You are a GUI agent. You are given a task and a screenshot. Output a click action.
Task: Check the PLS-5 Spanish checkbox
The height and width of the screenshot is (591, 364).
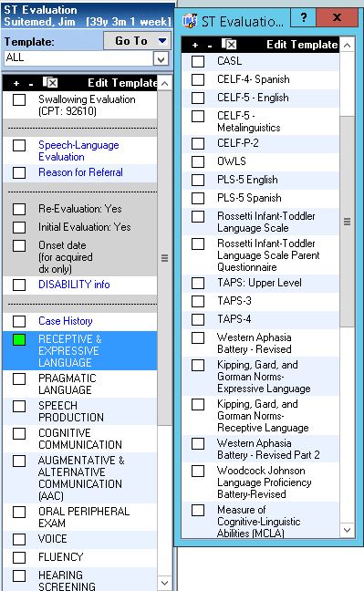[198, 198]
